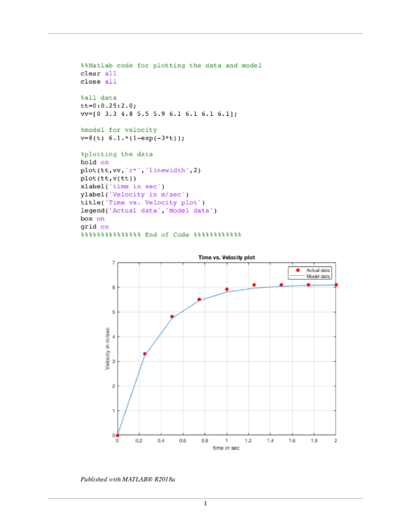
Task: Click the x-axis tick label '0.4'
Action: click(x=161, y=441)
